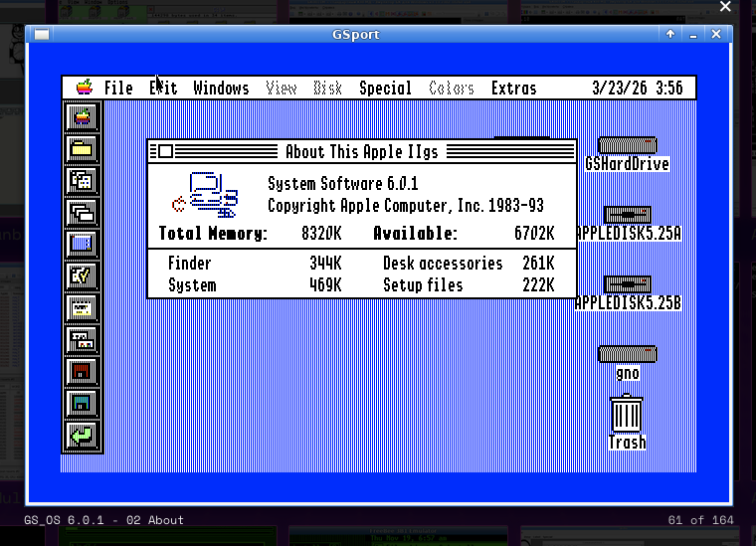The image size is (756, 546).
Task: Close the About This Apple IIgs window box
Action: pyautogui.click(x=165, y=151)
